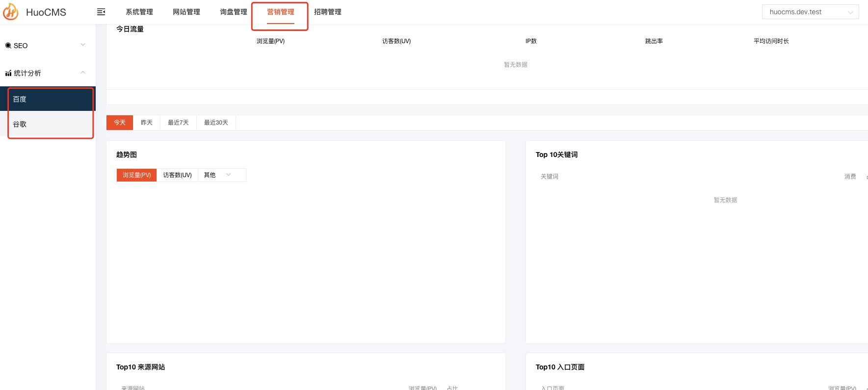Expand the SEO sidebar menu chevron
Screen dimensions: 868x390
click(x=83, y=45)
